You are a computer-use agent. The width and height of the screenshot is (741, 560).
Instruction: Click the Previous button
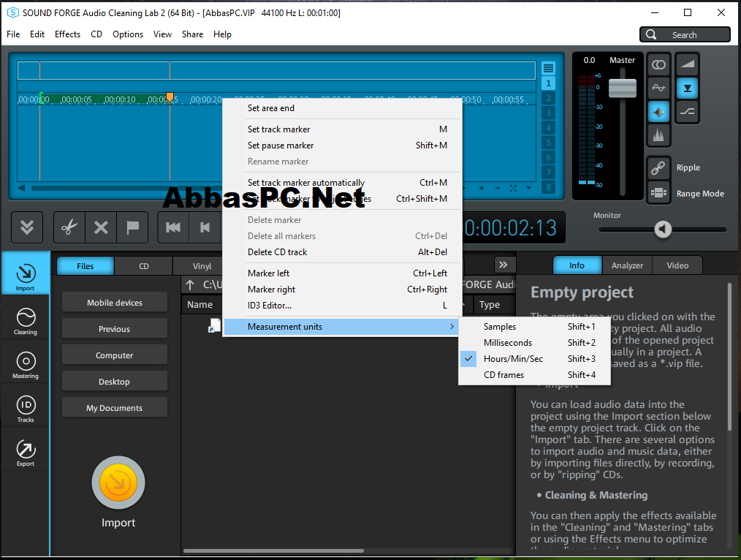click(x=114, y=329)
